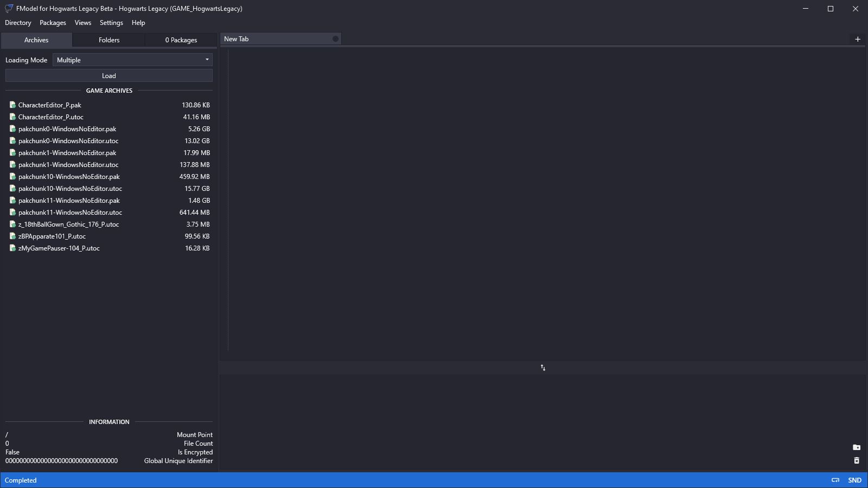Viewport: 868px width, 488px height.
Task: Open the Views menu
Action: click(83, 23)
